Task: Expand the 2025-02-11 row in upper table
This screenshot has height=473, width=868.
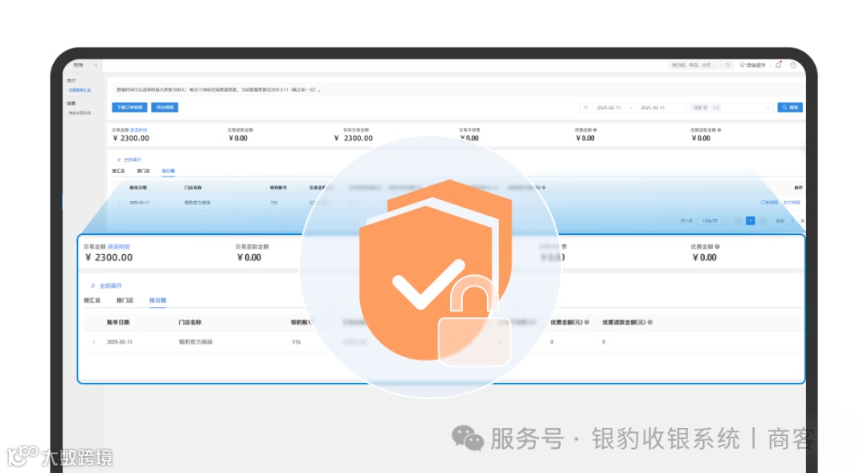Action: [x=120, y=203]
